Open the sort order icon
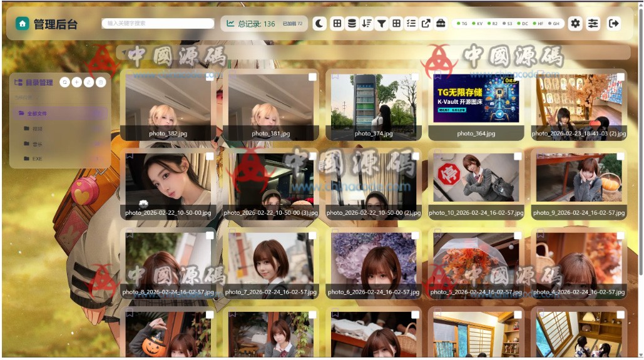Viewport: 644px width, 360px height. click(367, 23)
